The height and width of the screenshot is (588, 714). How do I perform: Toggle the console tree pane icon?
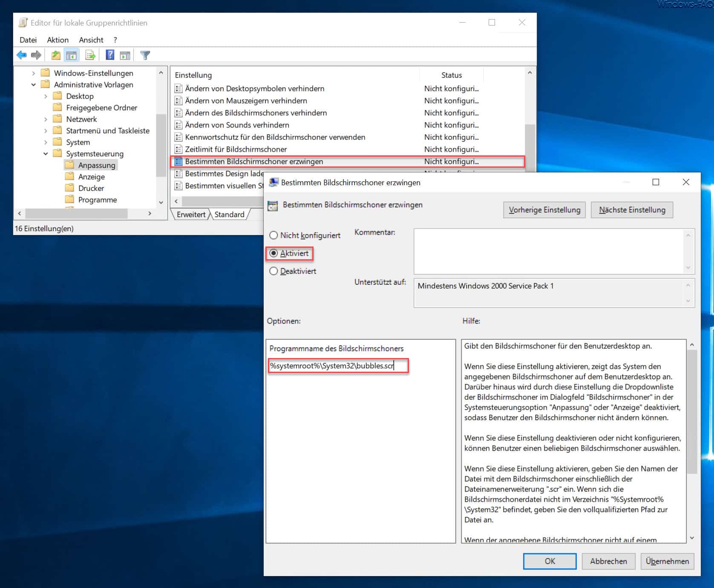pos(71,55)
